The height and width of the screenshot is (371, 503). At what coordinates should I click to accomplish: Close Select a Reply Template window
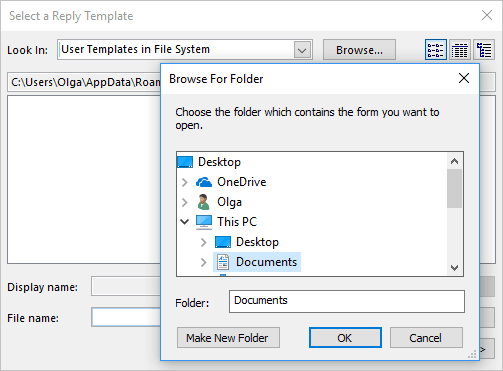[487, 15]
